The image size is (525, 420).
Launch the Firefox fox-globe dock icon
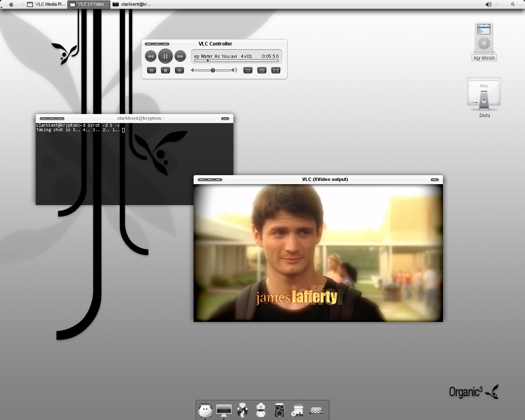click(242, 410)
